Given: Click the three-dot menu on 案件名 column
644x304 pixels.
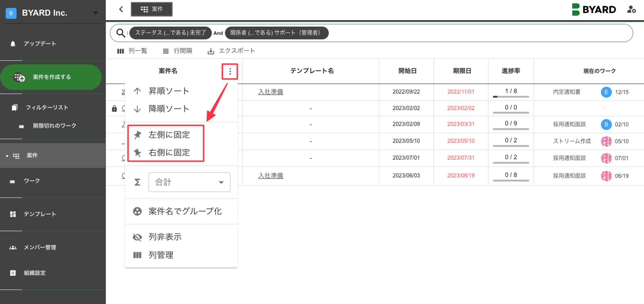Looking at the screenshot, I should click(x=230, y=72).
